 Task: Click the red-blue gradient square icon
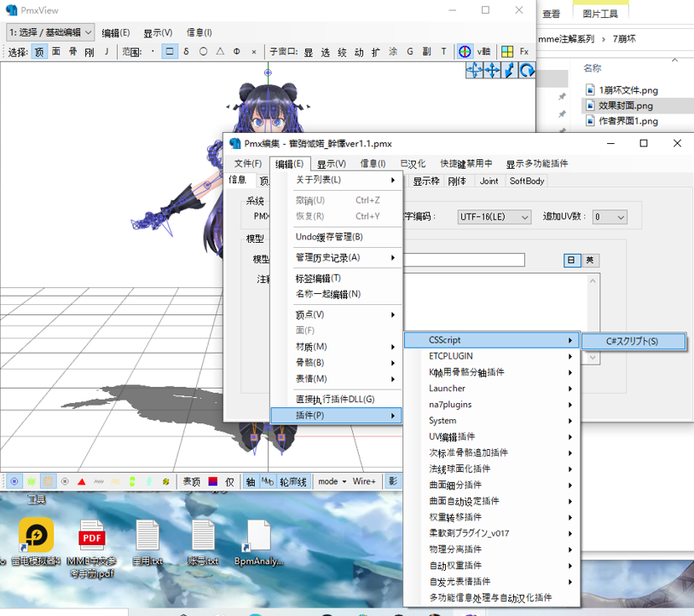pyautogui.click(x=213, y=481)
